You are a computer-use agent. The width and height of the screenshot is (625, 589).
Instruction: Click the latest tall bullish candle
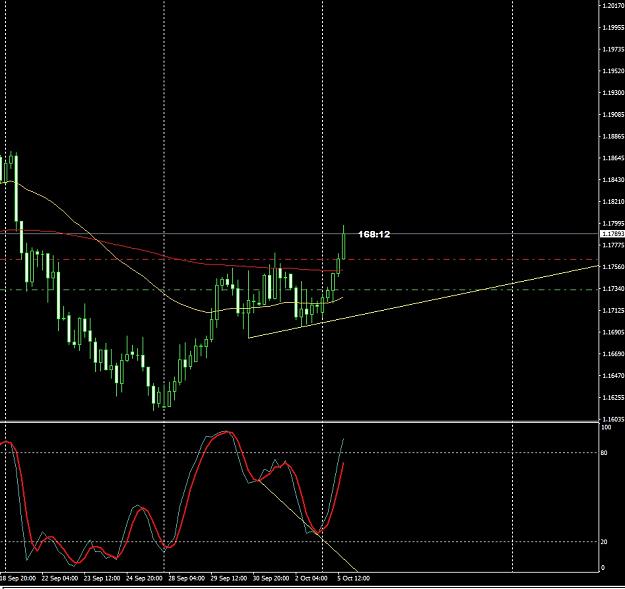pyautogui.click(x=344, y=246)
